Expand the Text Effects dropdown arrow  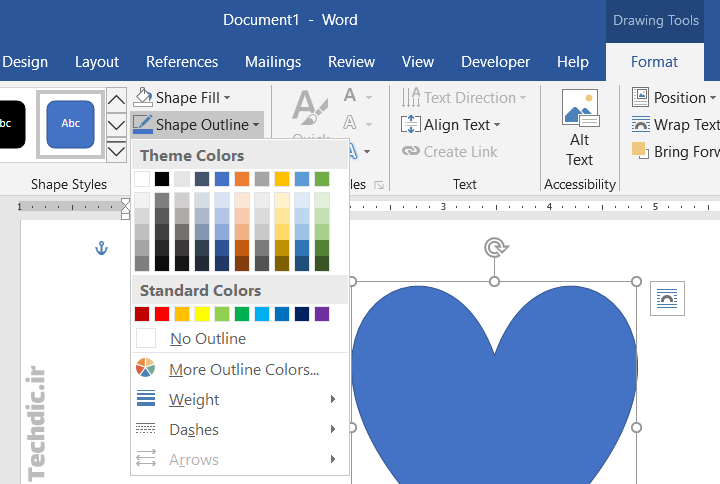pyautogui.click(x=367, y=151)
